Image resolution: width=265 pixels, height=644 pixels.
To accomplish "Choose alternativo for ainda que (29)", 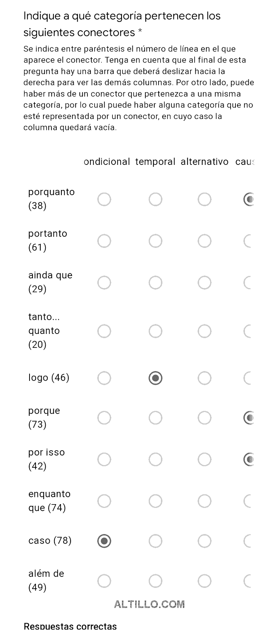I will pos(204,282).
